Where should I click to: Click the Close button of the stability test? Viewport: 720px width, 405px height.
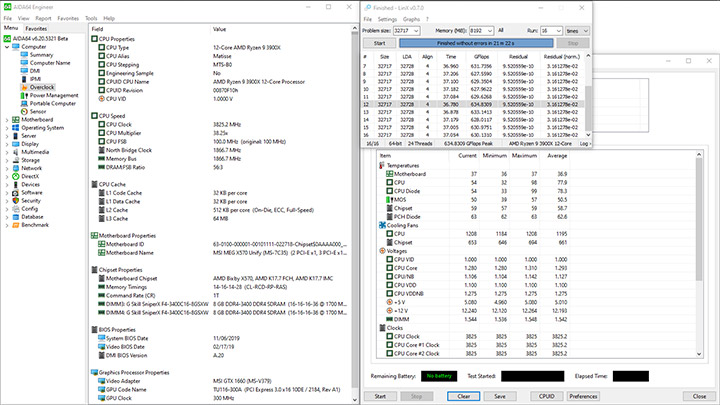coord(699,396)
